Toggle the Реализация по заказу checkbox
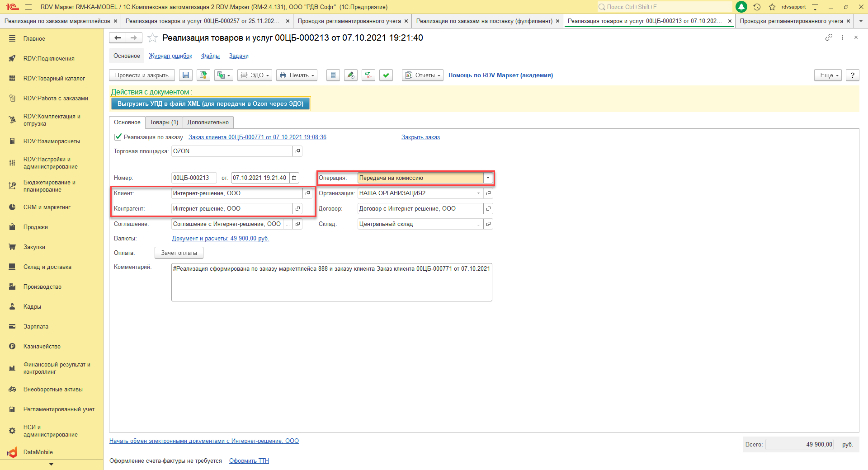The width and height of the screenshot is (868, 470). click(118, 137)
